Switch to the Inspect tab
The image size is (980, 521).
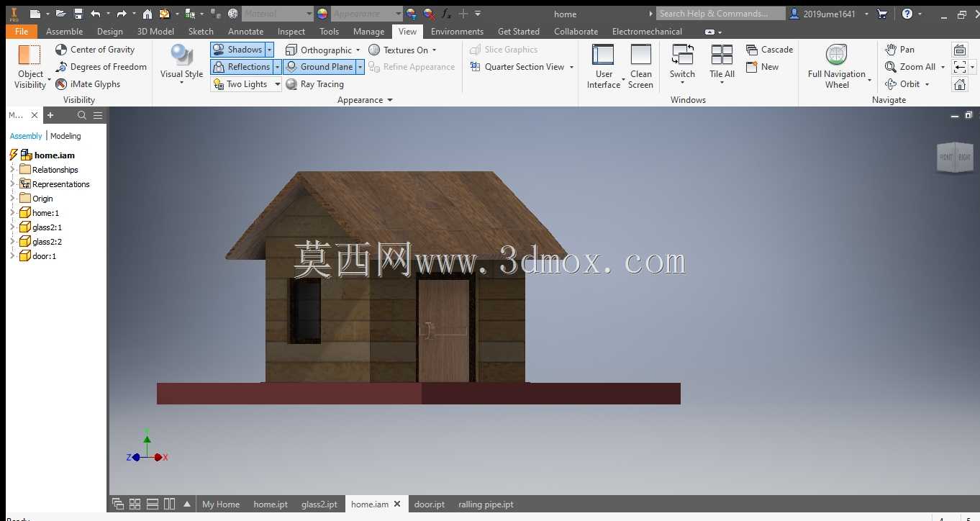coord(291,32)
